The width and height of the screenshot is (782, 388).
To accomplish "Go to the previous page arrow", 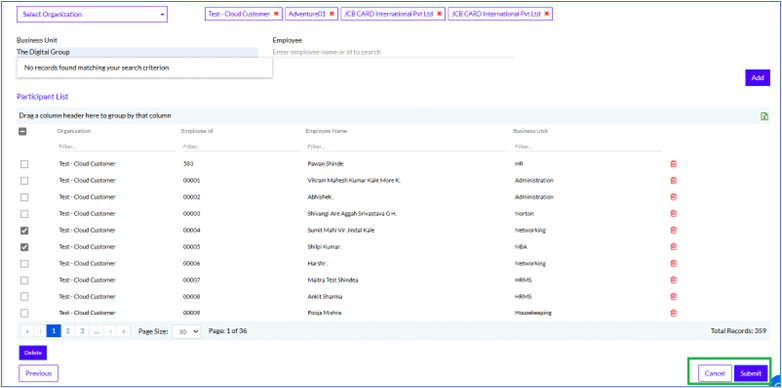I will coord(40,331).
